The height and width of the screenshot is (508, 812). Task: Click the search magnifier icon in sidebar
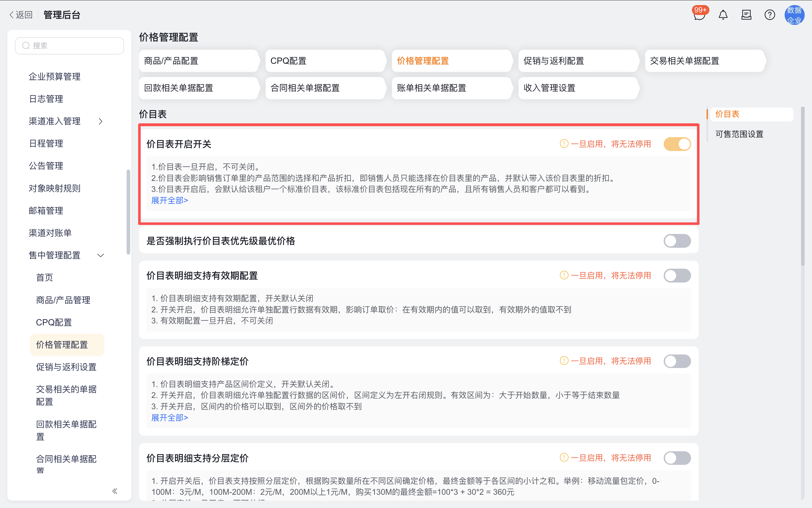tap(26, 45)
